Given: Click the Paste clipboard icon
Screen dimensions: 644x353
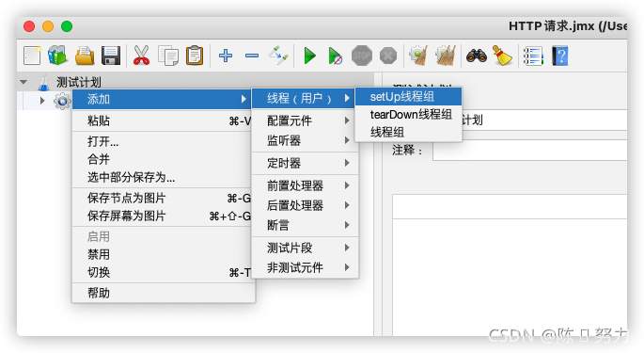Looking at the screenshot, I should [195, 56].
